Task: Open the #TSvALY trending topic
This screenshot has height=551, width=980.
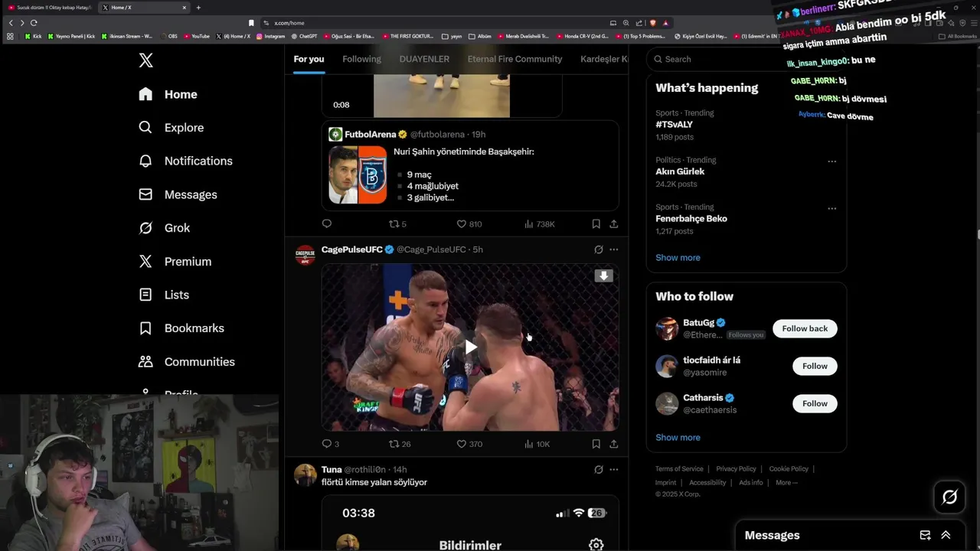Action: coord(674,125)
